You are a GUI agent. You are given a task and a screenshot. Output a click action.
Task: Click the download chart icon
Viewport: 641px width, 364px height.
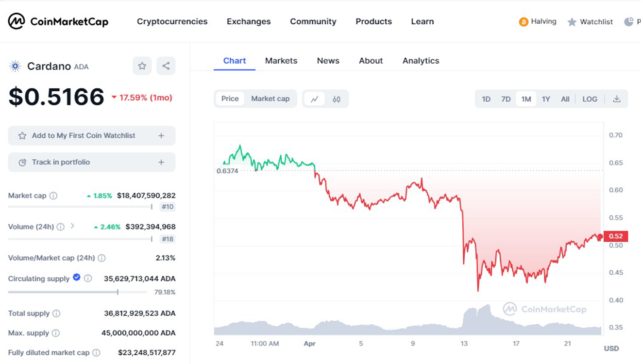coord(616,99)
